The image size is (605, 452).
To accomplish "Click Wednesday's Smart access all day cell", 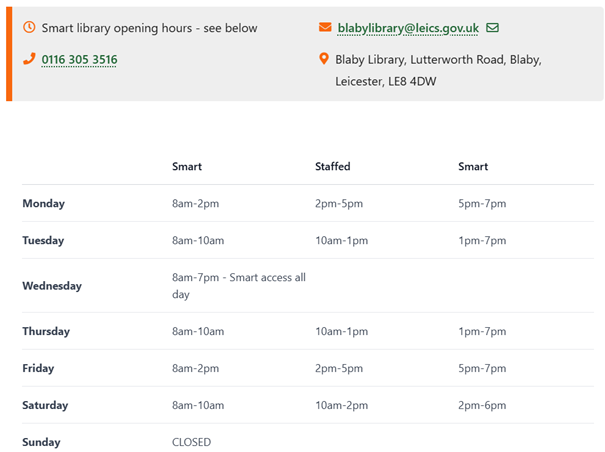I will [x=238, y=285].
